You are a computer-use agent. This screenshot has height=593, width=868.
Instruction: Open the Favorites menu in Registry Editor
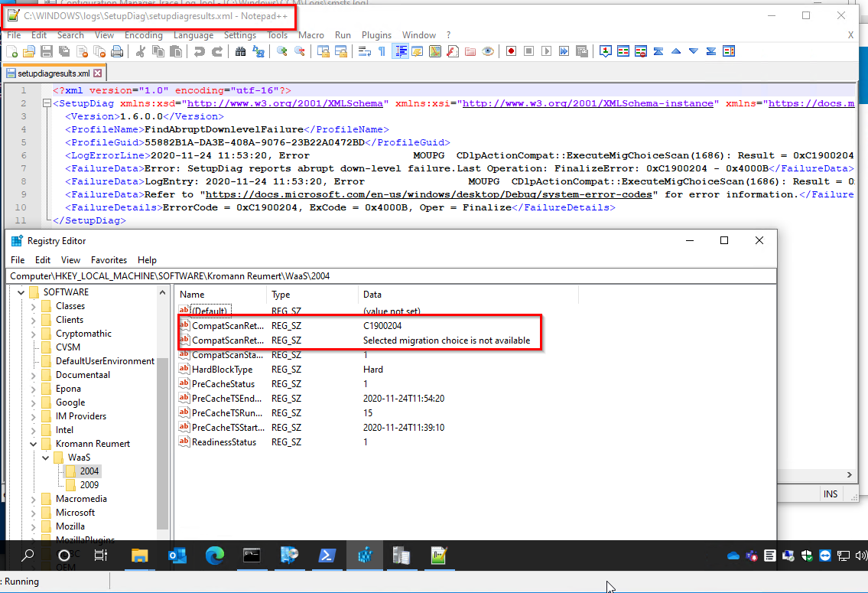(109, 260)
